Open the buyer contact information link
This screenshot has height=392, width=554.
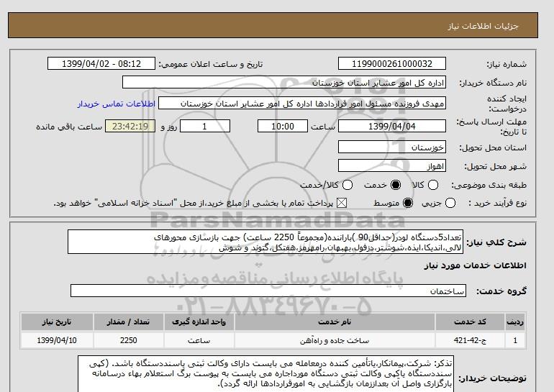(117, 104)
